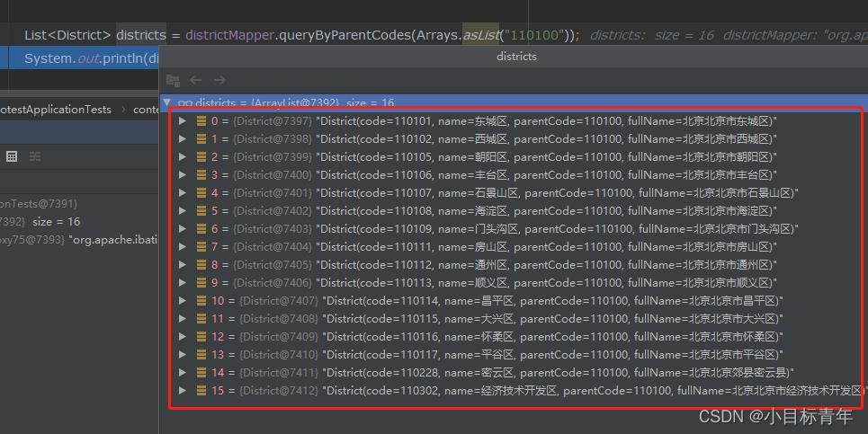Expand district entry 6 门头沟区
Viewport: 868px width, 434px height.
click(x=182, y=228)
